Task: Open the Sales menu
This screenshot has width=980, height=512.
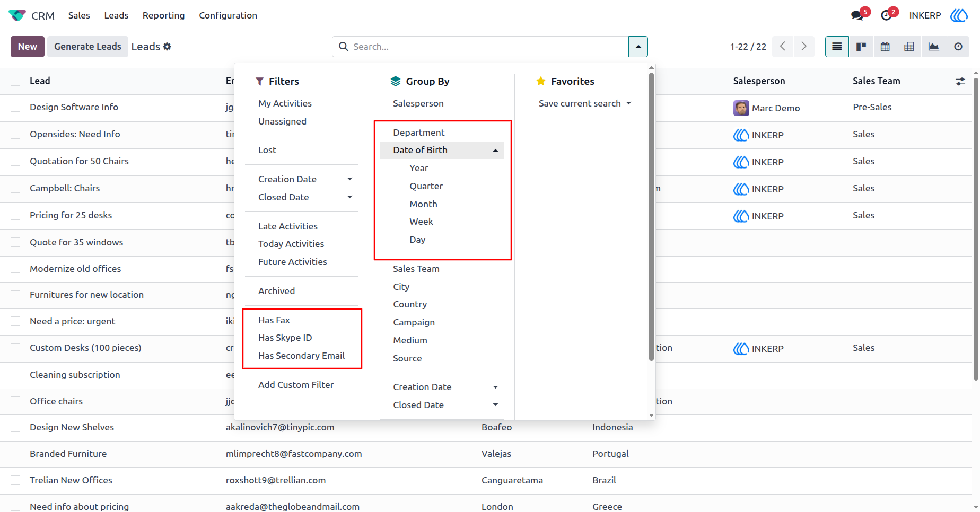Action: tap(79, 15)
